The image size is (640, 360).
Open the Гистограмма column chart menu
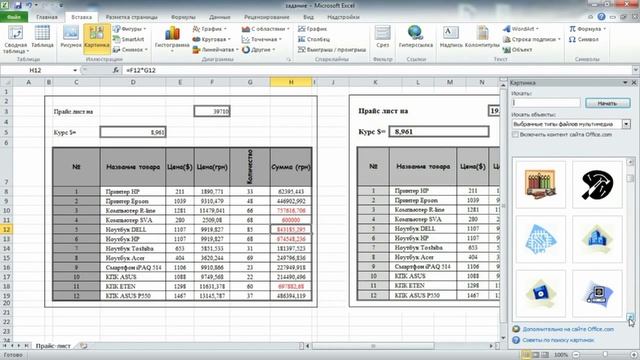172,39
